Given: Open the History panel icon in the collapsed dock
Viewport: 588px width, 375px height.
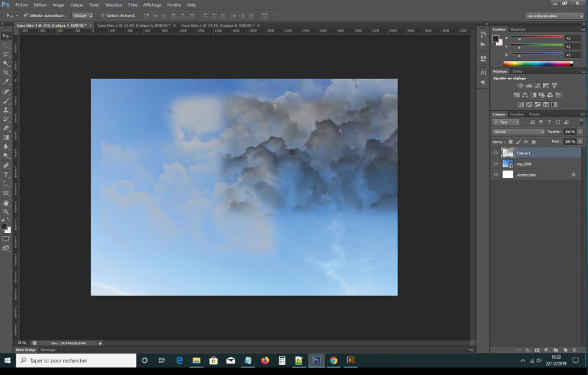Looking at the screenshot, I should coord(483,34).
